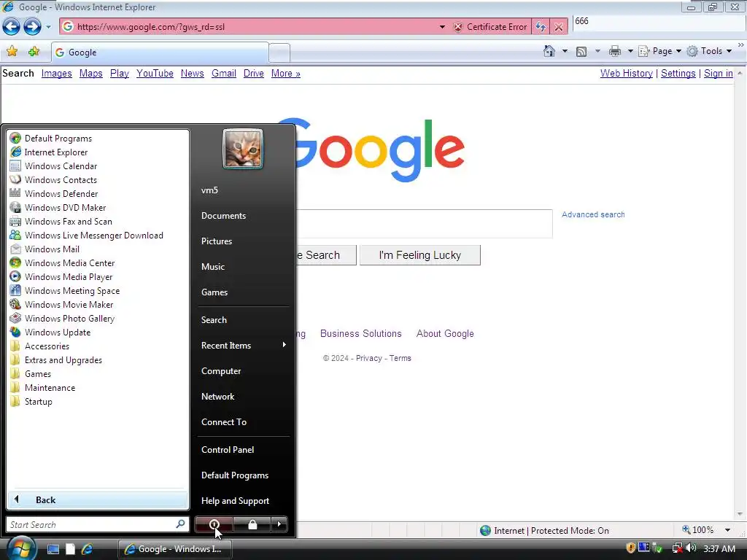Screen dimensions: 747x560
Task: Click the Back navigation arrow in Internet Explorer
Action: (12, 27)
